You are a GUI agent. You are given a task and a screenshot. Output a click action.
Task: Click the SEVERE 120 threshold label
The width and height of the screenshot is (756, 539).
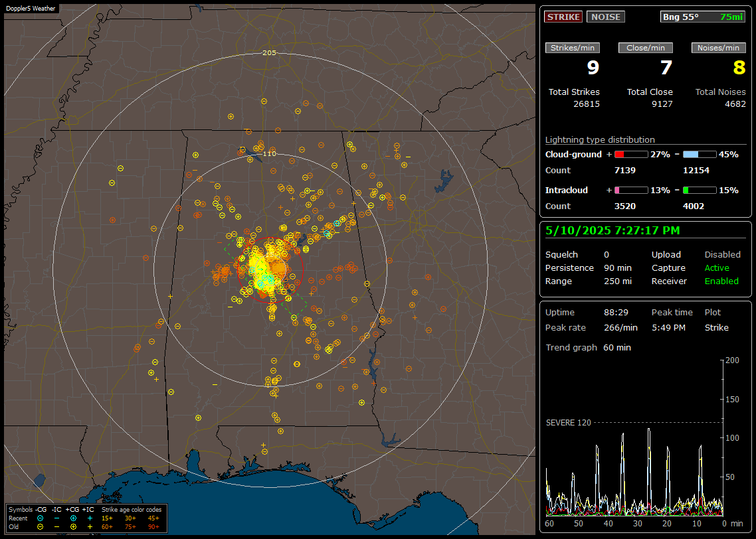[568, 422]
